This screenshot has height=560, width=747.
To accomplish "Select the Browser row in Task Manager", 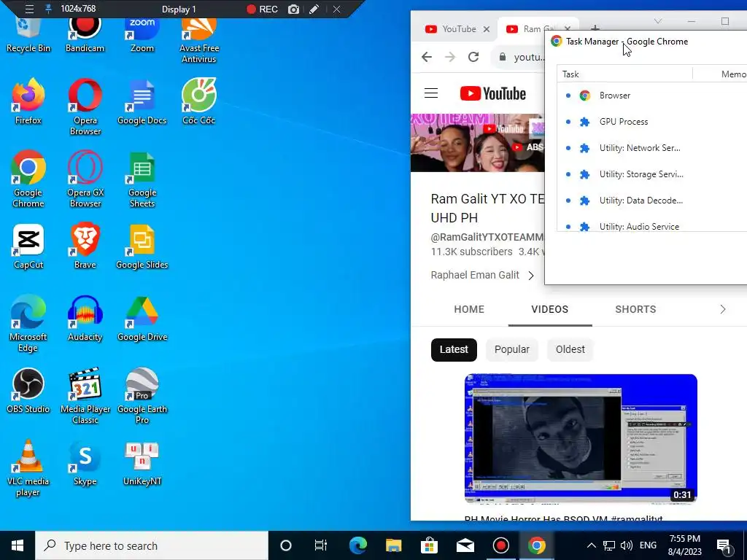I will [x=651, y=96].
